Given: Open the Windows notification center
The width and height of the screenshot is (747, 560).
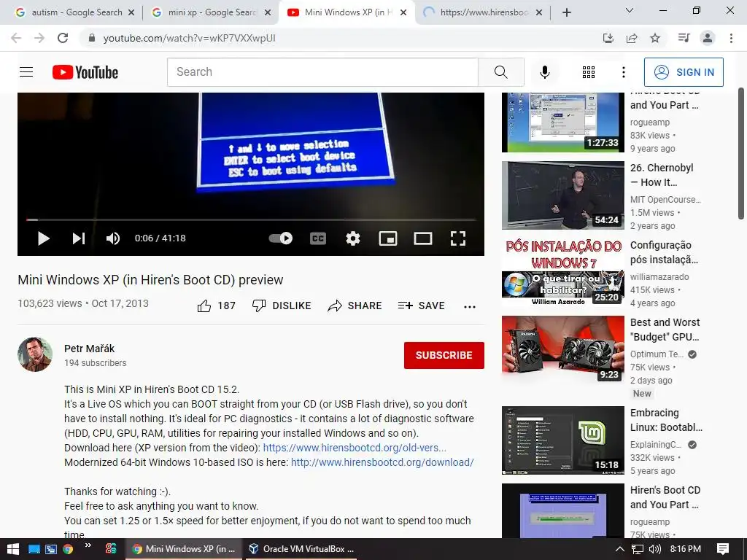Looking at the screenshot, I should pos(723,549).
